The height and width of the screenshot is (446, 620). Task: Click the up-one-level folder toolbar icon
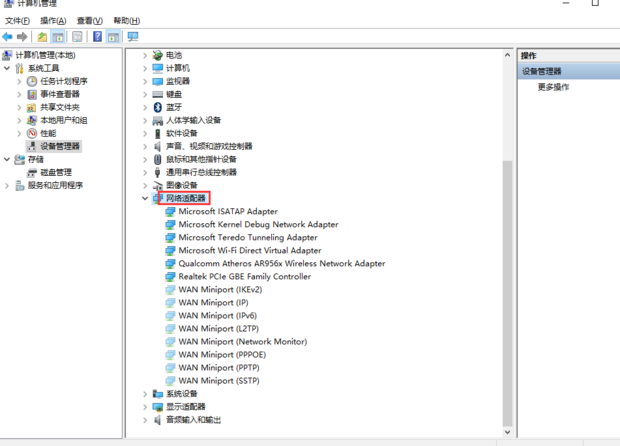point(42,37)
